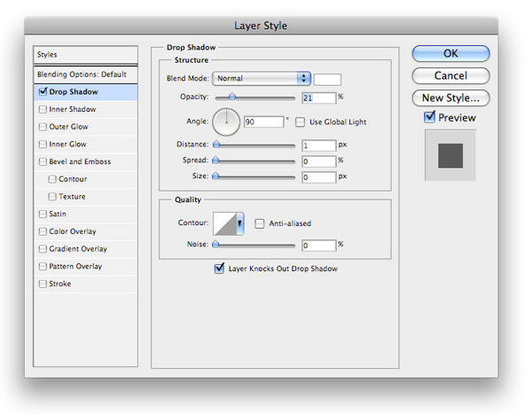Open the Inner Shadow settings

(73, 109)
